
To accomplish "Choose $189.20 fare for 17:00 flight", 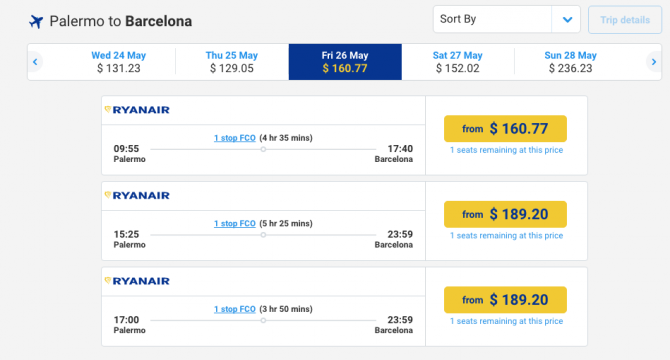I will (x=505, y=300).
